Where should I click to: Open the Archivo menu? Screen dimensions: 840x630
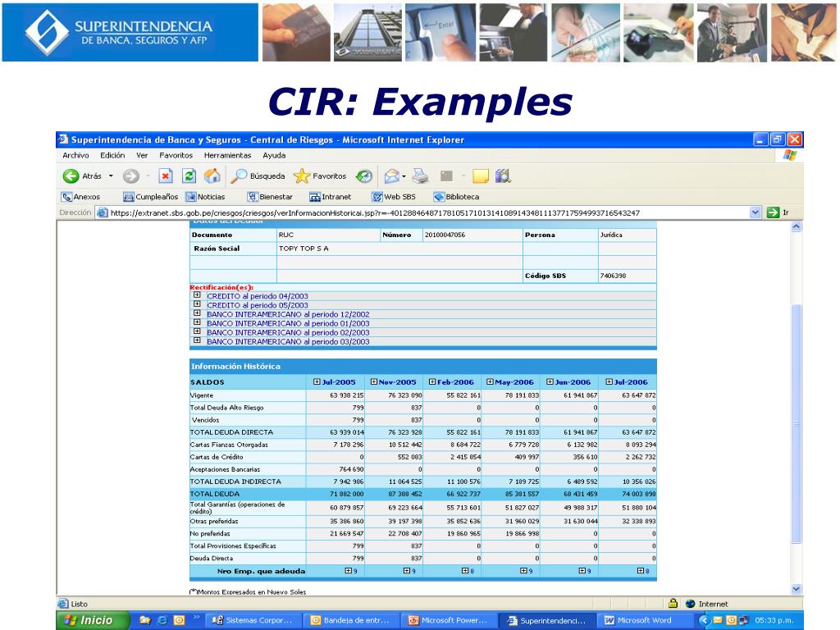(75, 155)
